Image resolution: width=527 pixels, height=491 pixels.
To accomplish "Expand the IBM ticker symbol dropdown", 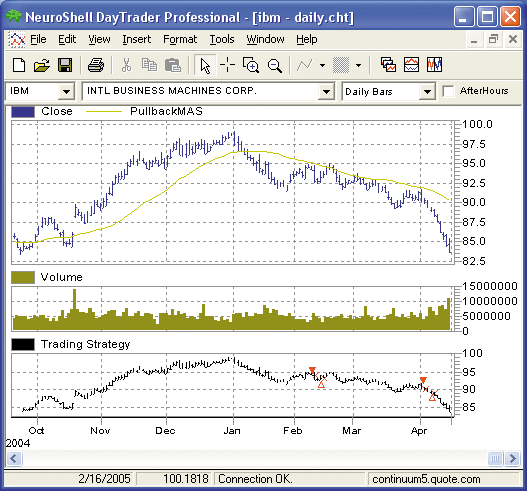I will [x=66, y=91].
